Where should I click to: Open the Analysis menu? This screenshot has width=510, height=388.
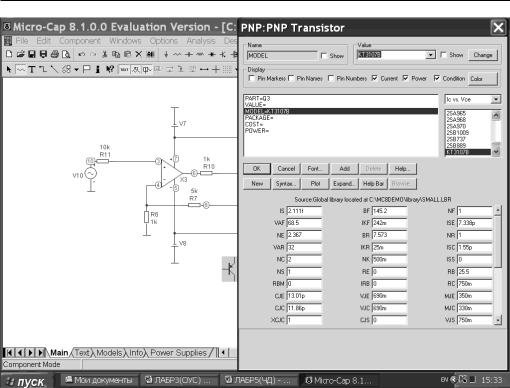201,41
